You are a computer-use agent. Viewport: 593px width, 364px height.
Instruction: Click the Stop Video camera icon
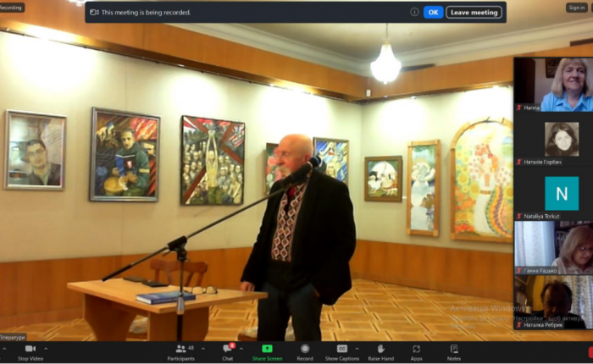(30, 349)
